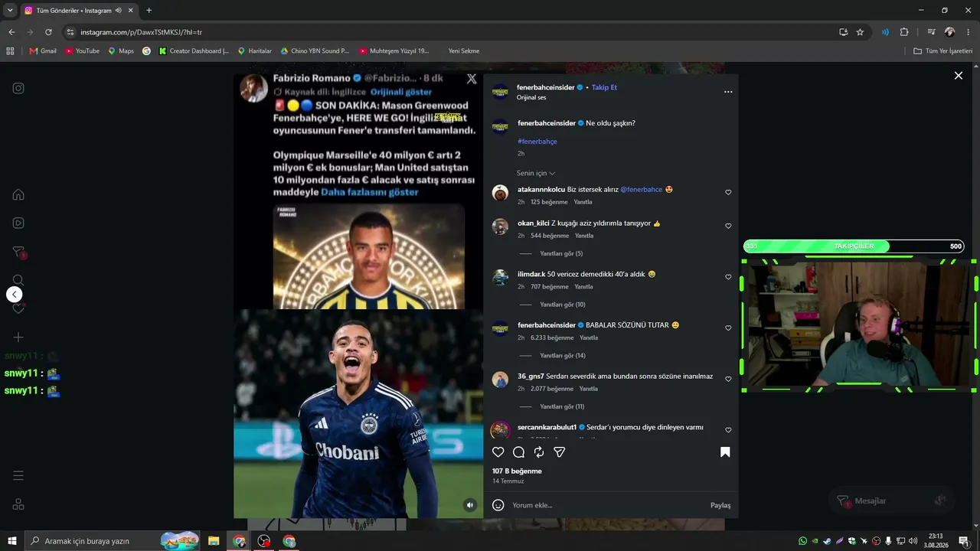Follow fenerbahceinsider via 'Takip Et'
980x551 pixels.
tap(604, 87)
